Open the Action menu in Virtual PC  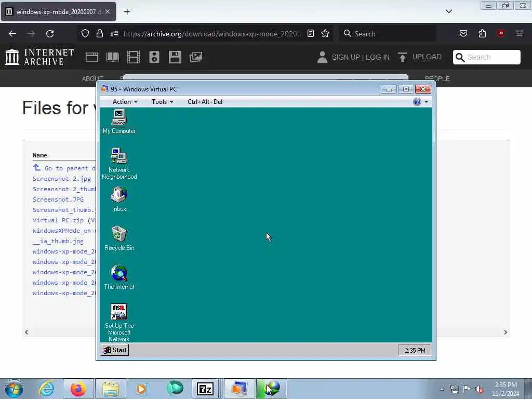pyautogui.click(x=125, y=102)
